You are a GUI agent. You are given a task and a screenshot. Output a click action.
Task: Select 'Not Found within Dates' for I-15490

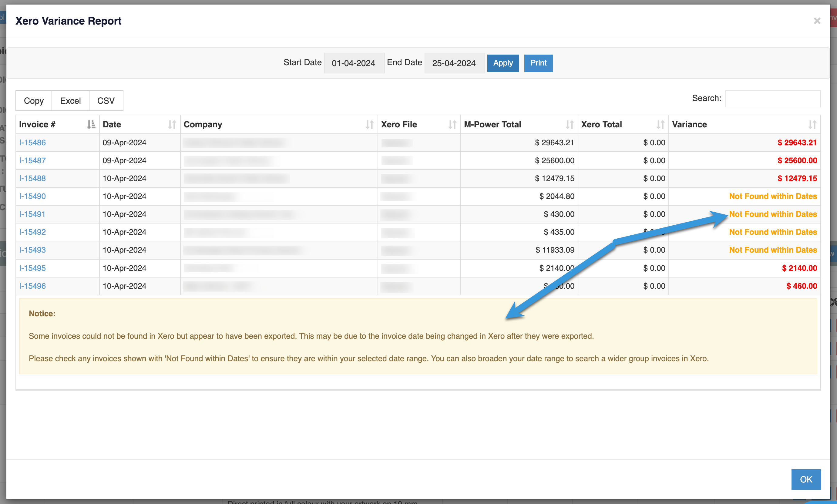click(x=773, y=196)
